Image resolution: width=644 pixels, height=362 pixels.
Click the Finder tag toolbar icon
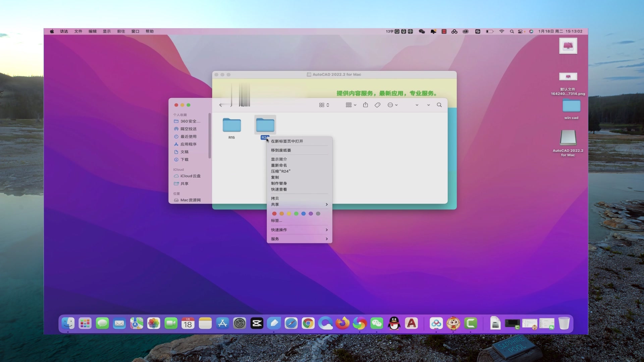377,105
